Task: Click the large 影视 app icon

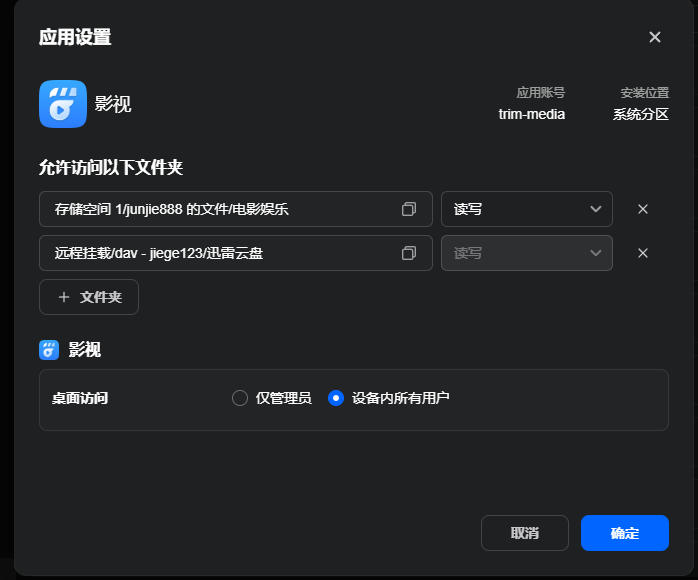Action: (x=63, y=104)
